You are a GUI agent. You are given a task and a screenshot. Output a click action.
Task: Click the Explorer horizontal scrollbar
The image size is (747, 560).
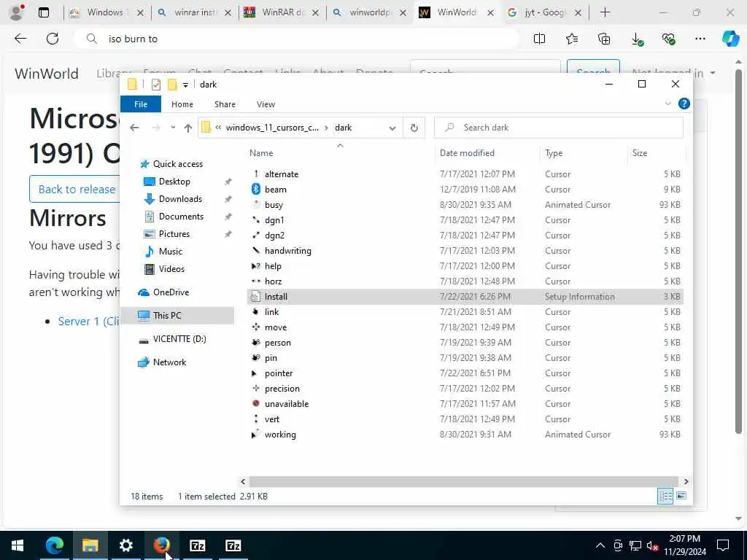coord(463,481)
